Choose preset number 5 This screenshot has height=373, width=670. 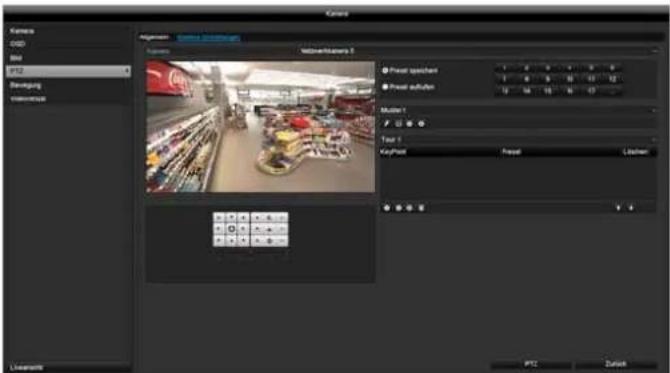coord(591,68)
